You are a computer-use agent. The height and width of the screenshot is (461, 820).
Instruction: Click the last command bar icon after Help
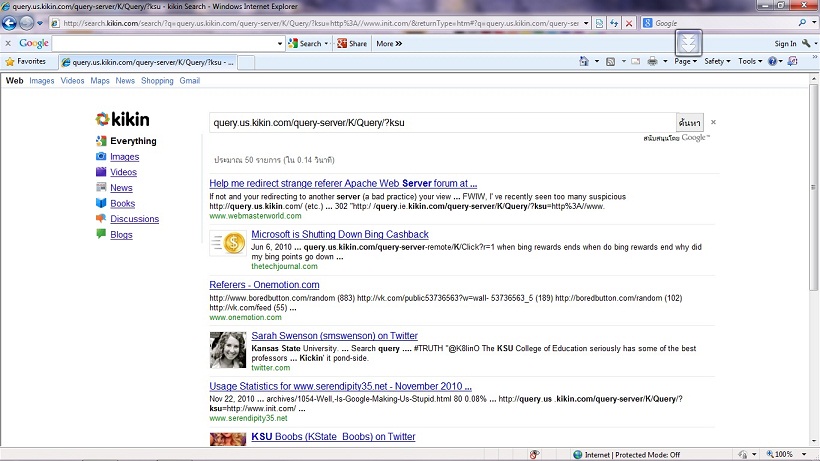pos(793,61)
